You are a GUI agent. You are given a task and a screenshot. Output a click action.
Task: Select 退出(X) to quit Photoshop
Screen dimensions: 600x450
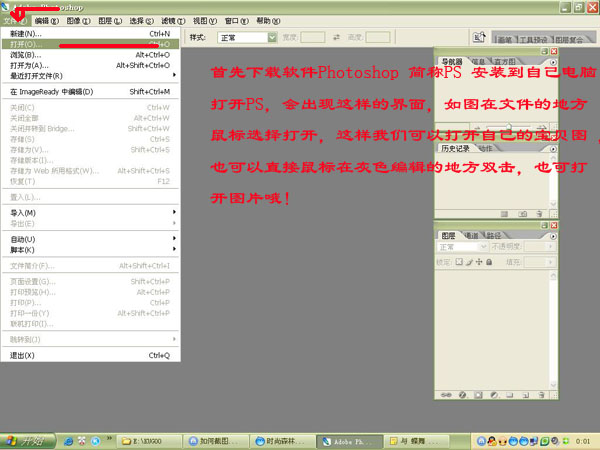(x=90, y=355)
